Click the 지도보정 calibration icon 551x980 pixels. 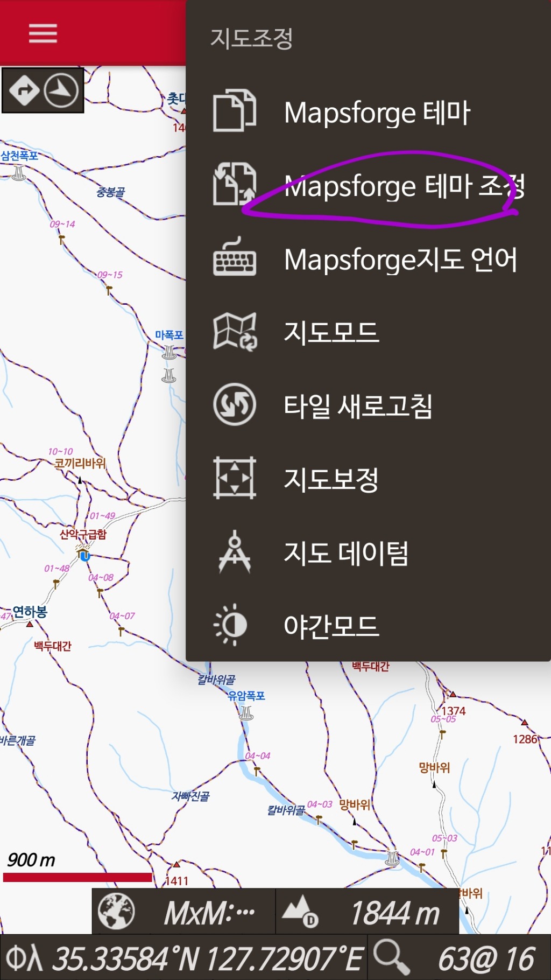point(235,478)
